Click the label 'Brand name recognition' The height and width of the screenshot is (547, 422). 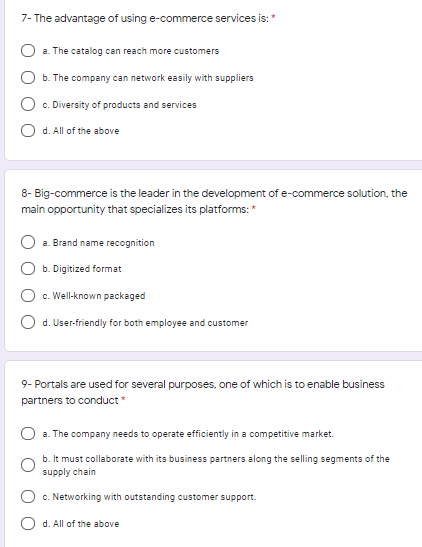coord(98,243)
